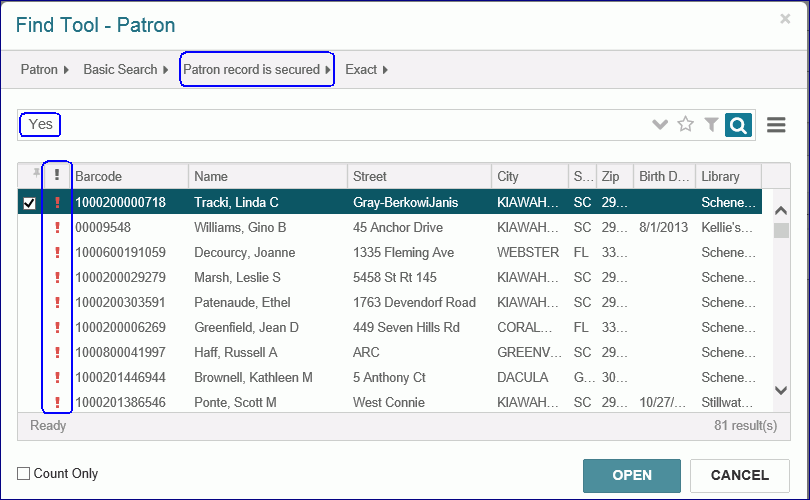Uncheck the Tracki, Linda C row checkbox
810x500 pixels.
29,203
